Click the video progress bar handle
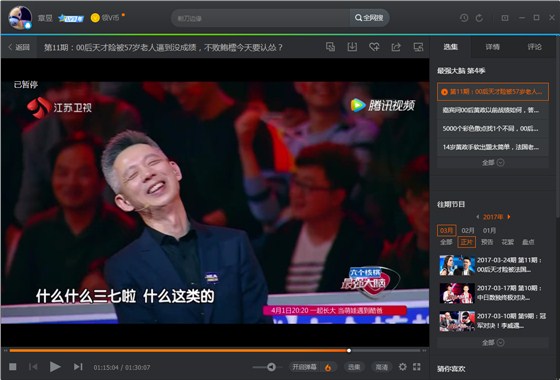 point(349,351)
